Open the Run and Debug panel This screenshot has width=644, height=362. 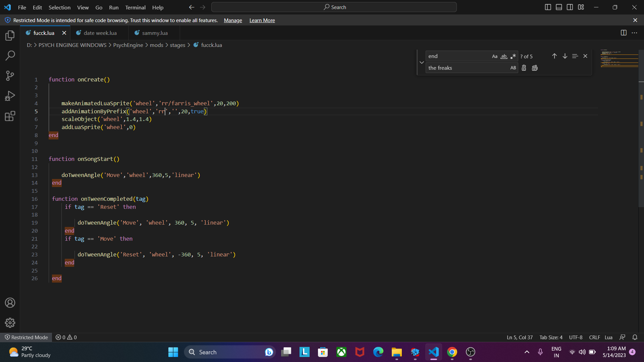pyautogui.click(x=10, y=96)
